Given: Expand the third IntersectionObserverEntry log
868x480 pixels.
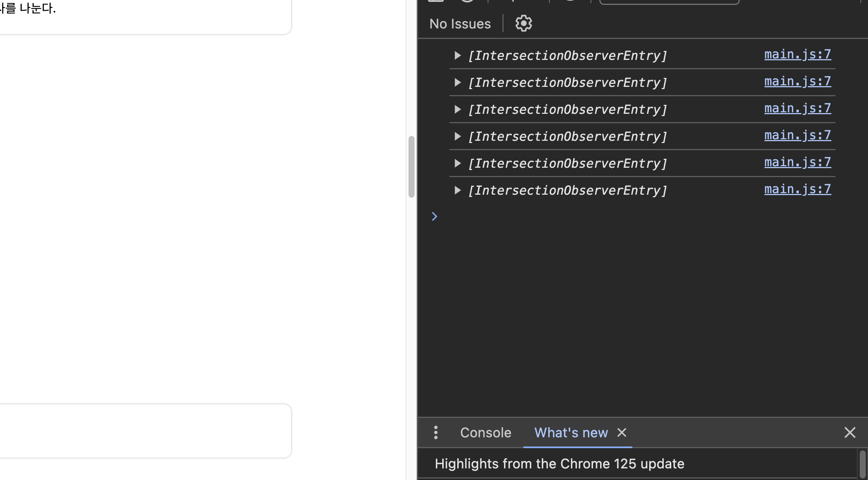Looking at the screenshot, I should click(457, 110).
